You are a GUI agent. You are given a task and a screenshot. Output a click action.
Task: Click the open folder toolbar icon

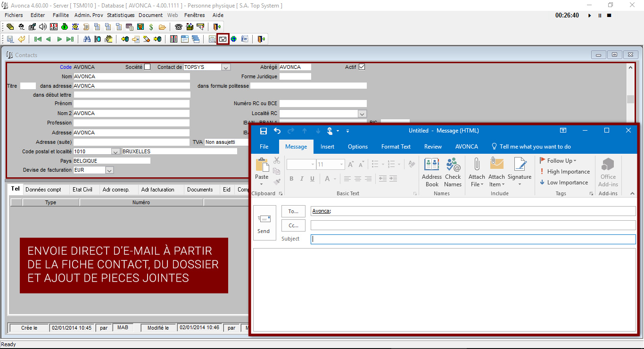pyautogui.click(x=162, y=27)
